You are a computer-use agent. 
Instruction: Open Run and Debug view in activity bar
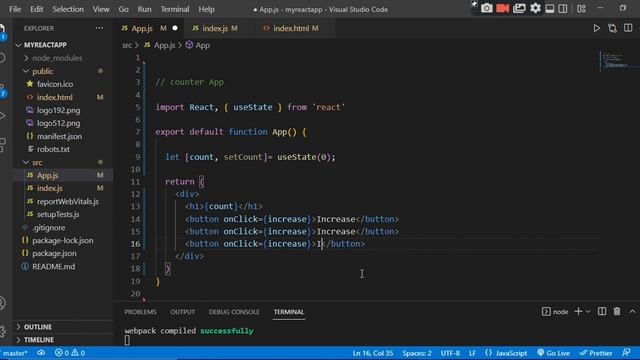coord(2,116)
